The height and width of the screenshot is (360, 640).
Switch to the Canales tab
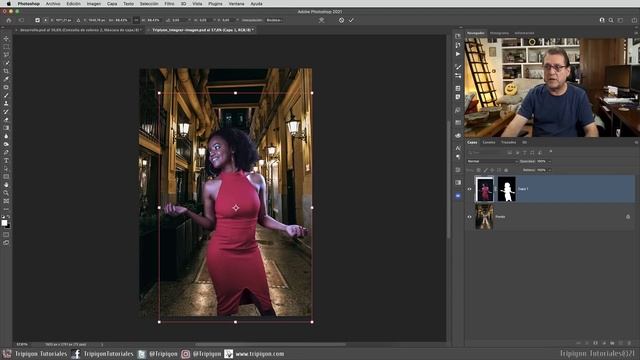tap(489, 142)
